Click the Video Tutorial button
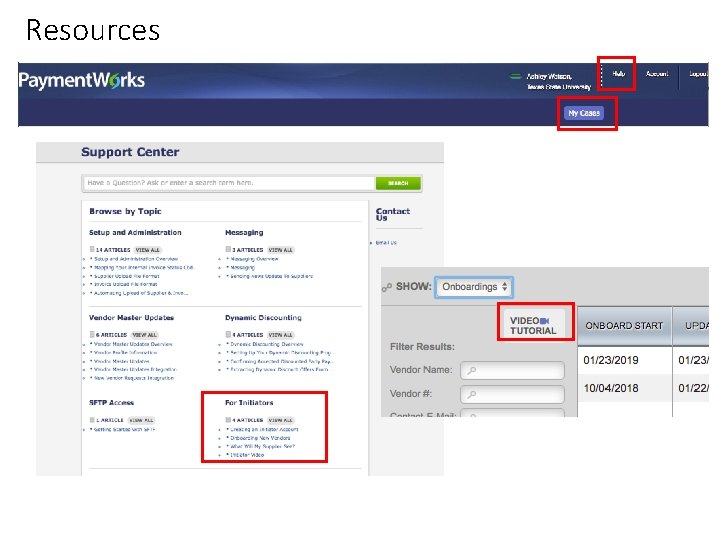This screenshot has width=720, height=540. 535,326
